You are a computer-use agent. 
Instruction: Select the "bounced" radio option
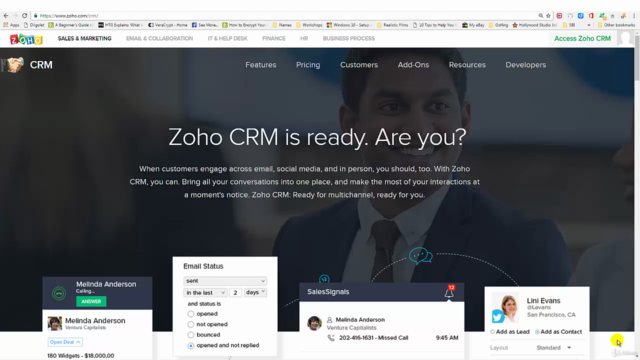(x=191, y=335)
